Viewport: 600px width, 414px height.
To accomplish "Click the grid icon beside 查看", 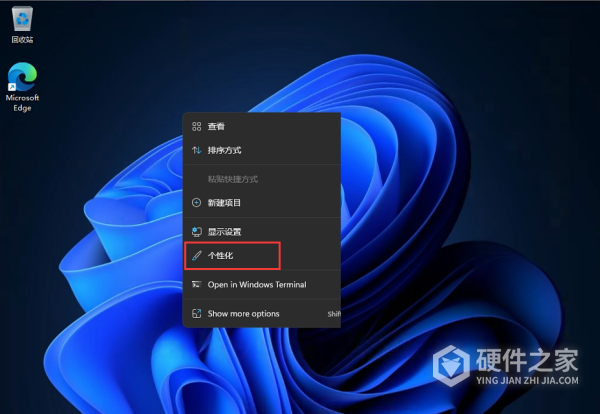I will tap(196, 126).
